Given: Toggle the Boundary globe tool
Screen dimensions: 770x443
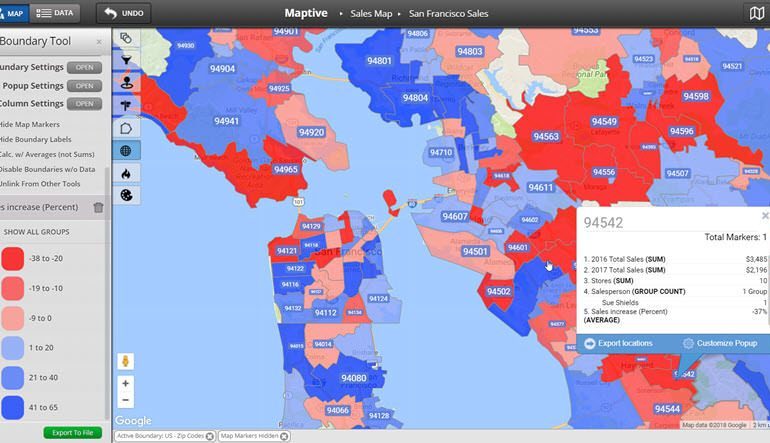Looking at the screenshot, I should click(126, 151).
